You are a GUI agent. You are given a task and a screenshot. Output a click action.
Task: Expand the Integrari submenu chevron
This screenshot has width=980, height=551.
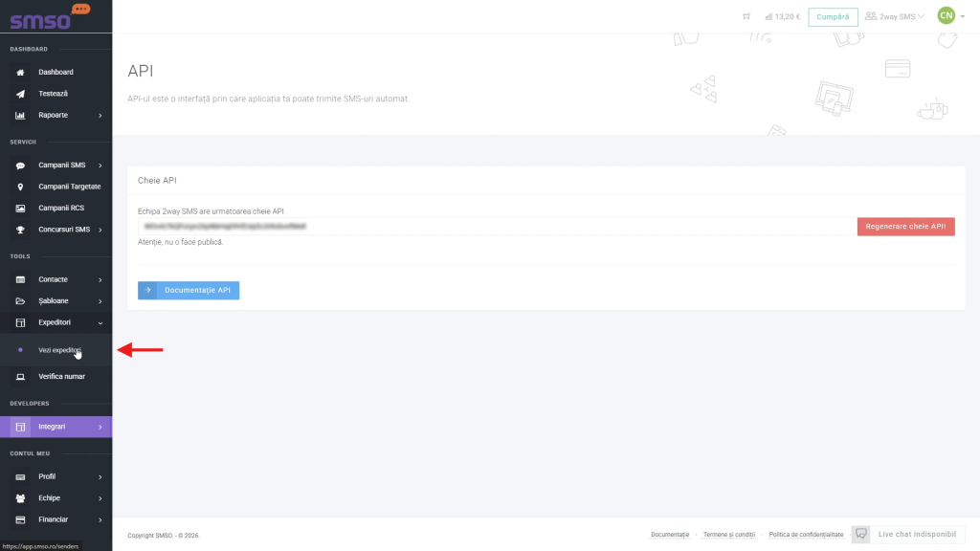(x=100, y=428)
